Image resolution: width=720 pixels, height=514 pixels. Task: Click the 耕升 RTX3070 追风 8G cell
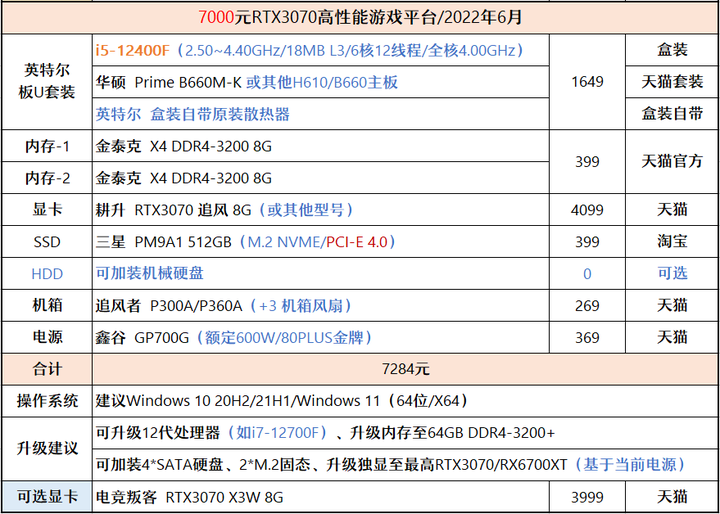[321, 210]
